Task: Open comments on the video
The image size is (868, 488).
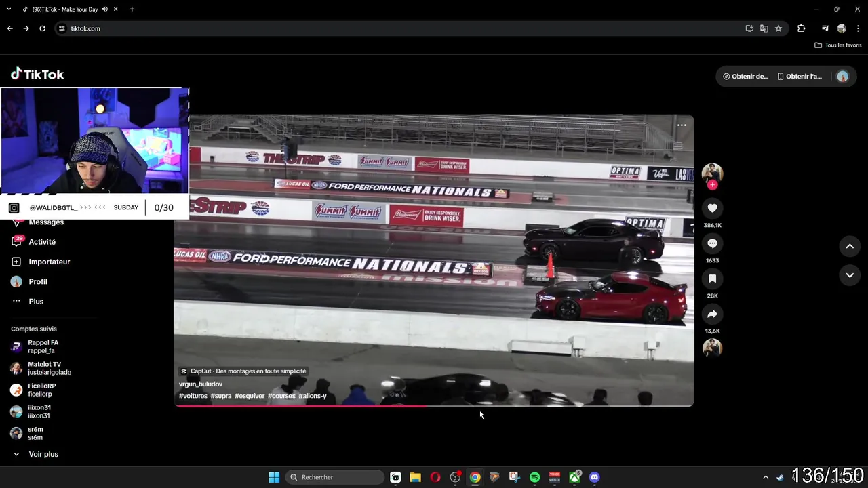Action: click(712, 243)
